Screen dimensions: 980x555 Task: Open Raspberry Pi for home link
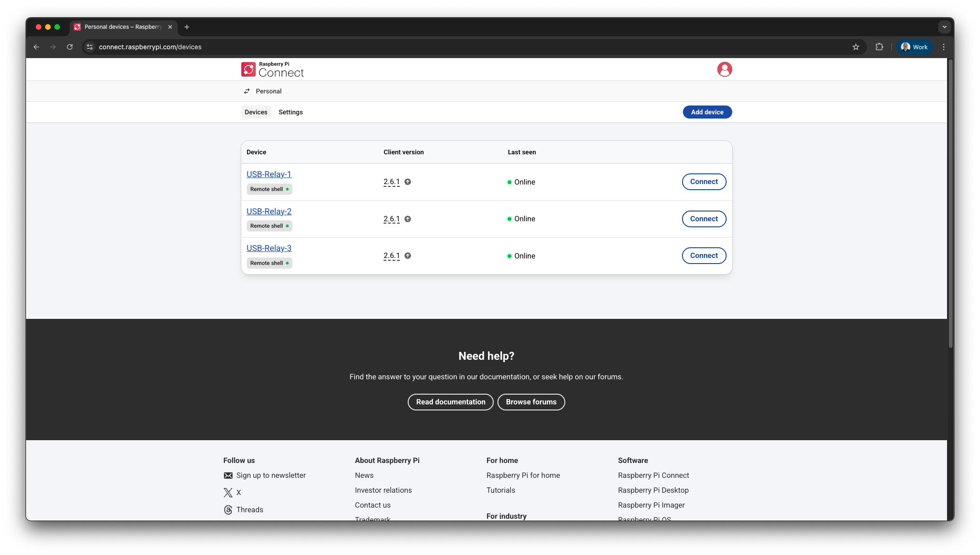(523, 476)
